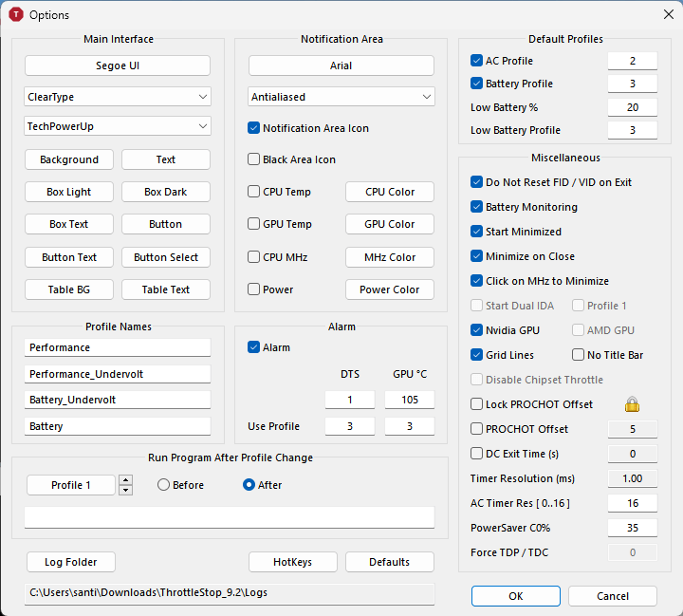Open the Log Folder button
The width and height of the screenshot is (683, 616).
point(71,562)
